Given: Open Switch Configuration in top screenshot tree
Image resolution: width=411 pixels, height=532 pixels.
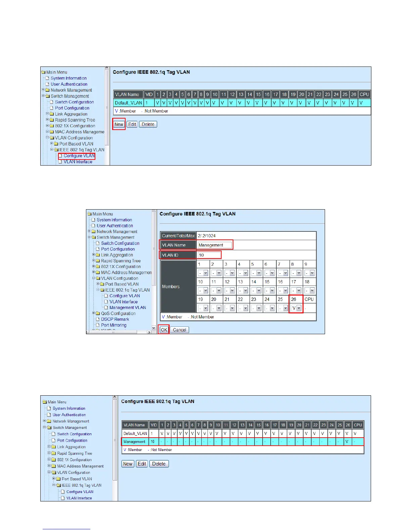Looking at the screenshot, I should (75, 102).
